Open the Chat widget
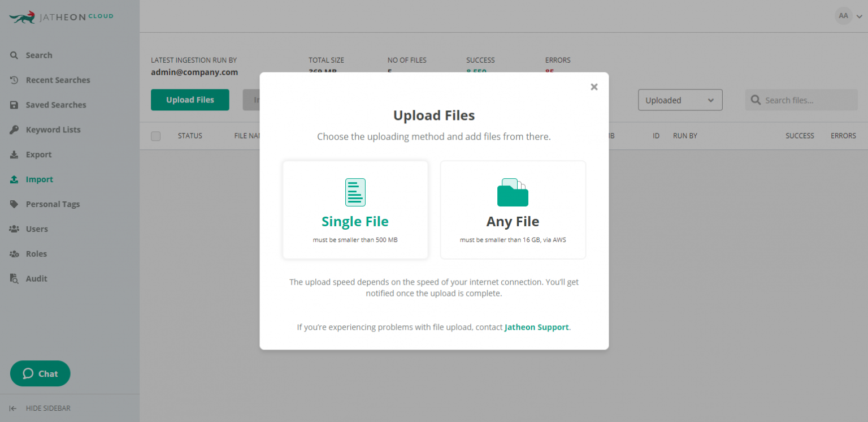The image size is (868, 422). (x=40, y=373)
